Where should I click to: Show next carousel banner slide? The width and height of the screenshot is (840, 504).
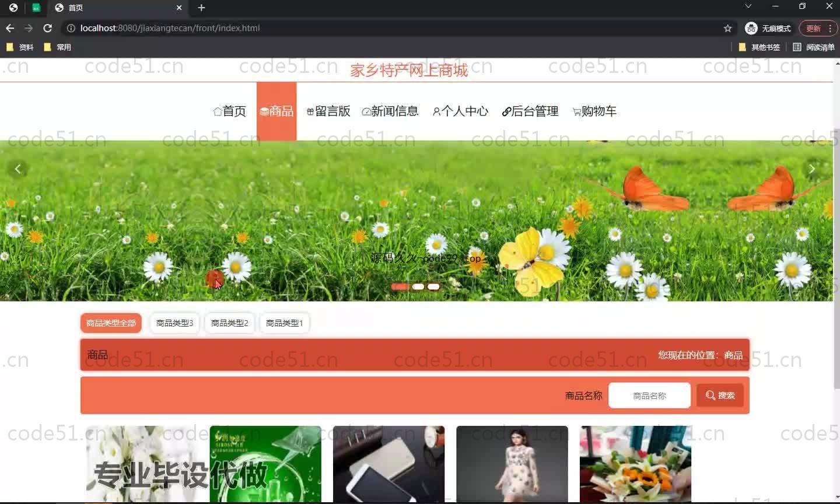point(811,169)
